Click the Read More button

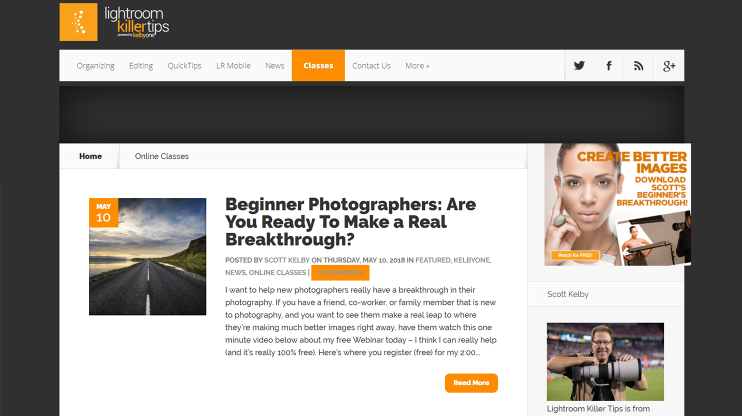(x=471, y=383)
